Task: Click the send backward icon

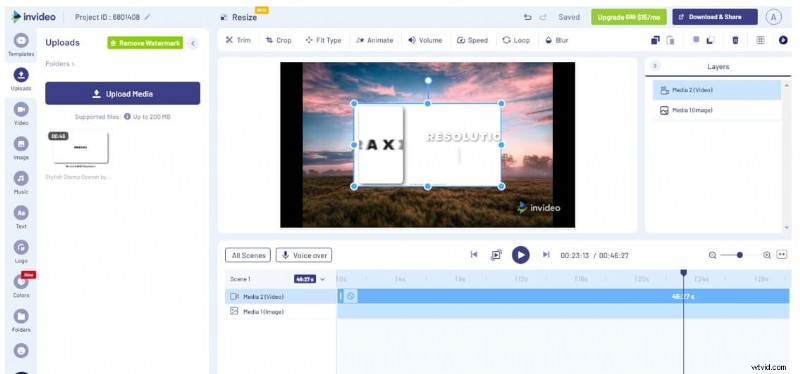Action: [x=710, y=40]
